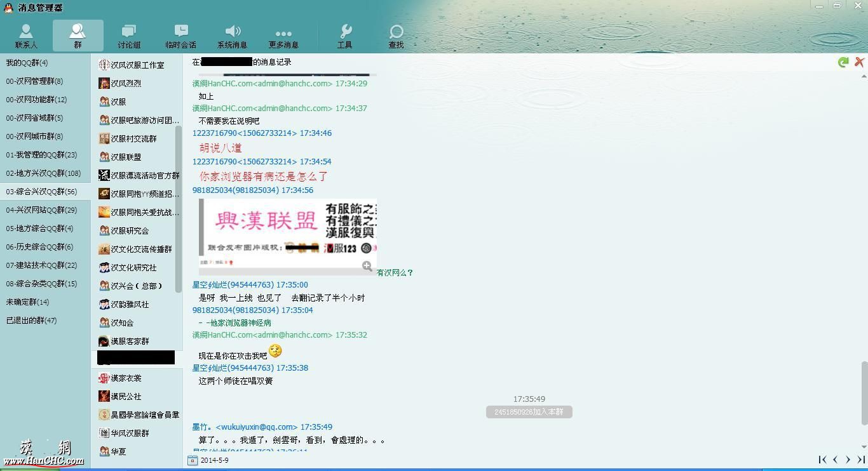The width and height of the screenshot is (868, 471).
Task: Select the 汉服研究会 group
Action: 130,230
